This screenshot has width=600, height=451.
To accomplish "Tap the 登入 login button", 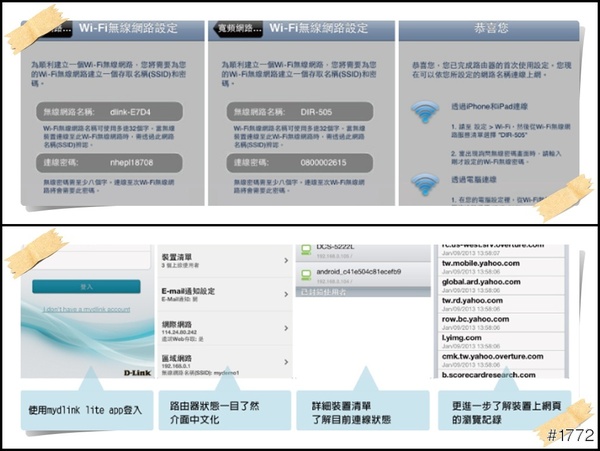I will [x=86, y=287].
